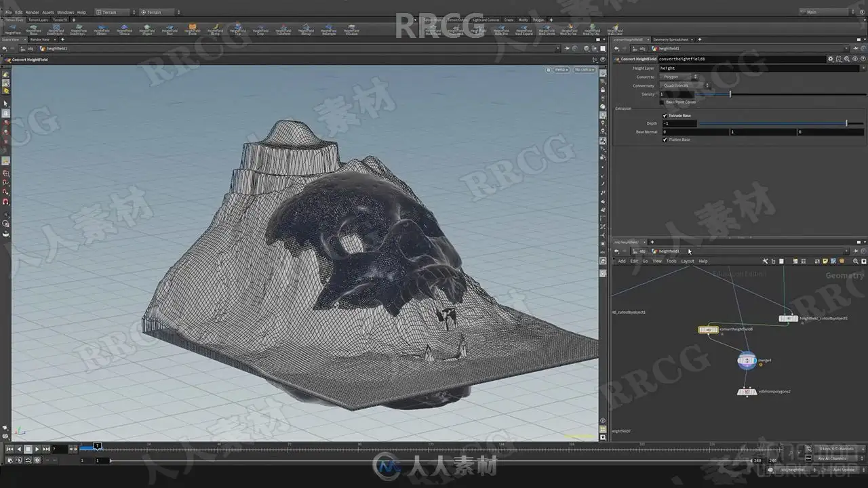This screenshot has height=488, width=868.
Task: Click the Play forward button in playbar
Action: pos(37,449)
